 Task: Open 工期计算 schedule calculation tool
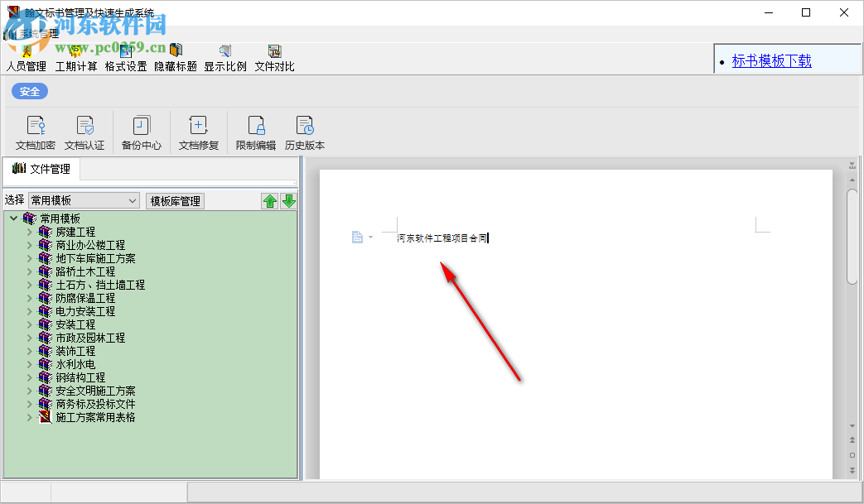coord(76,59)
